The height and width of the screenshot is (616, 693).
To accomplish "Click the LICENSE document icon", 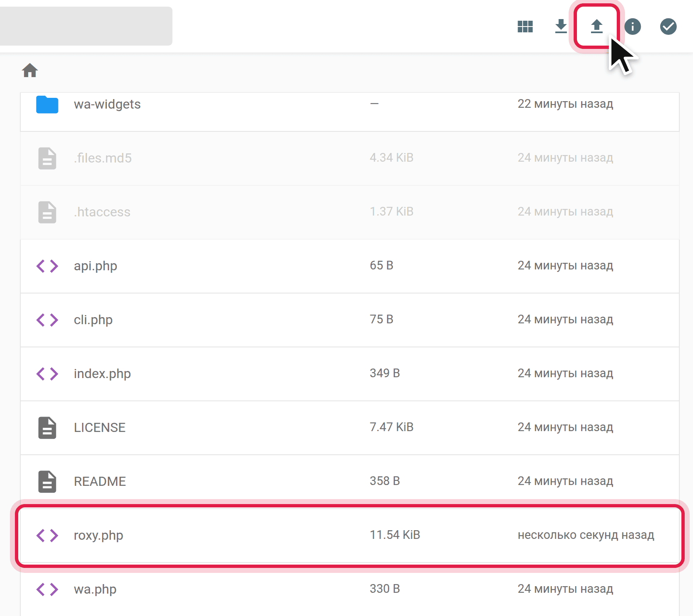I will click(x=47, y=428).
